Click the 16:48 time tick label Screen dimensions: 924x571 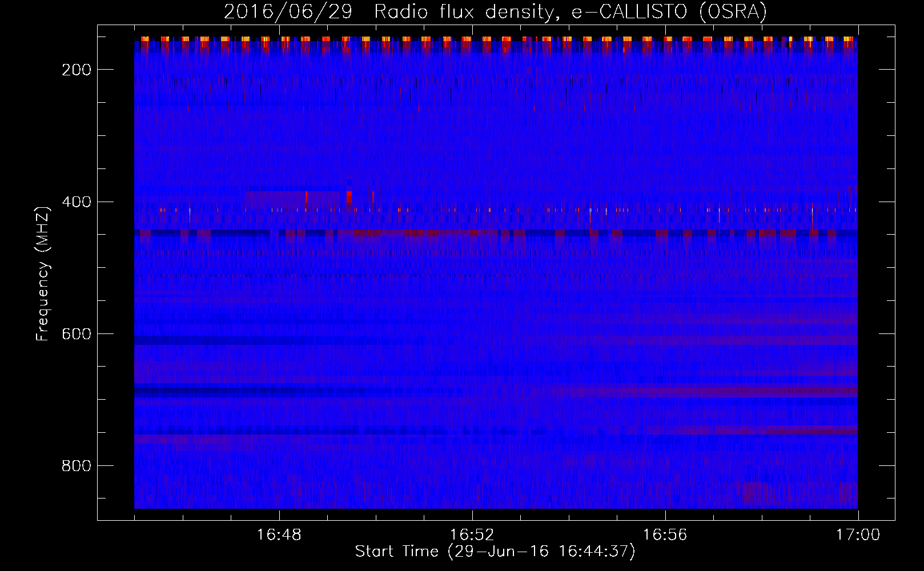coord(279,535)
